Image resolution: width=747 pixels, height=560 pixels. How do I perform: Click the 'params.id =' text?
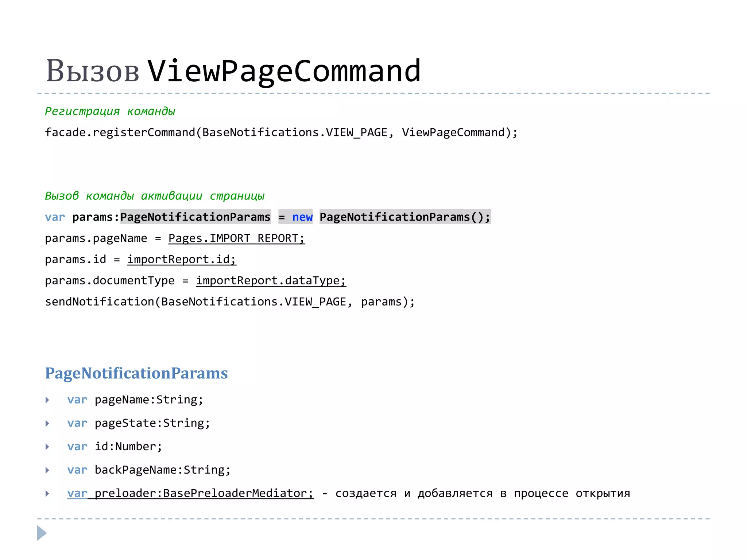click(82, 260)
